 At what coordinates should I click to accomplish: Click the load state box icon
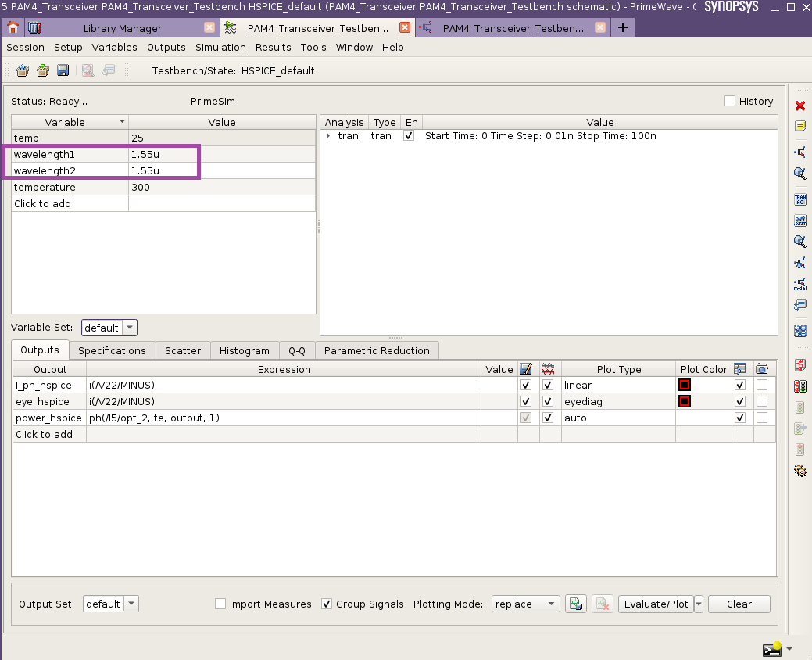[22, 70]
